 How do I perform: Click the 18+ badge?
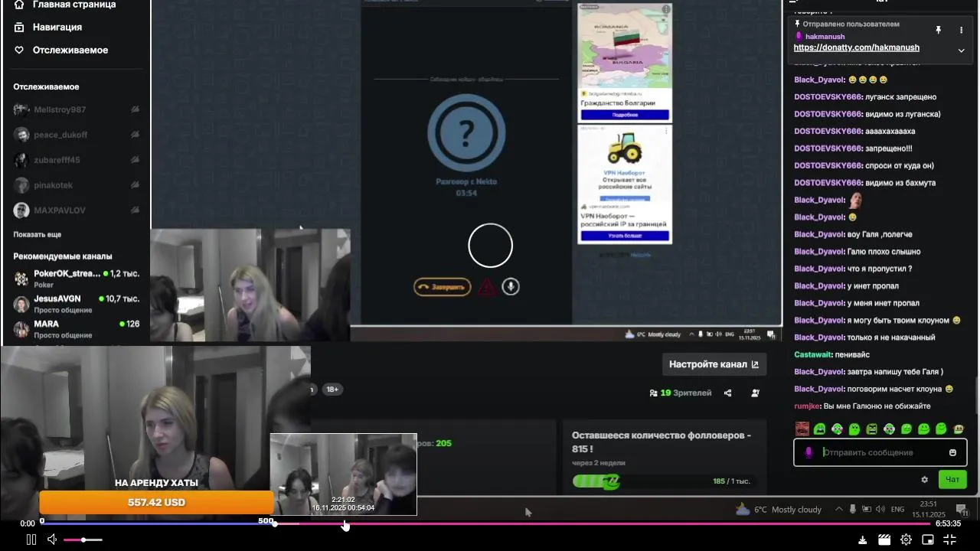click(332, 390)
